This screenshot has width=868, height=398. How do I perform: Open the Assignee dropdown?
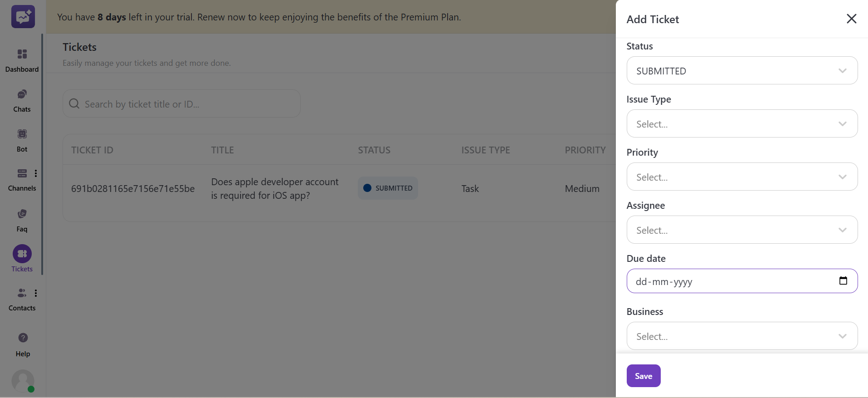click(741, 230)
